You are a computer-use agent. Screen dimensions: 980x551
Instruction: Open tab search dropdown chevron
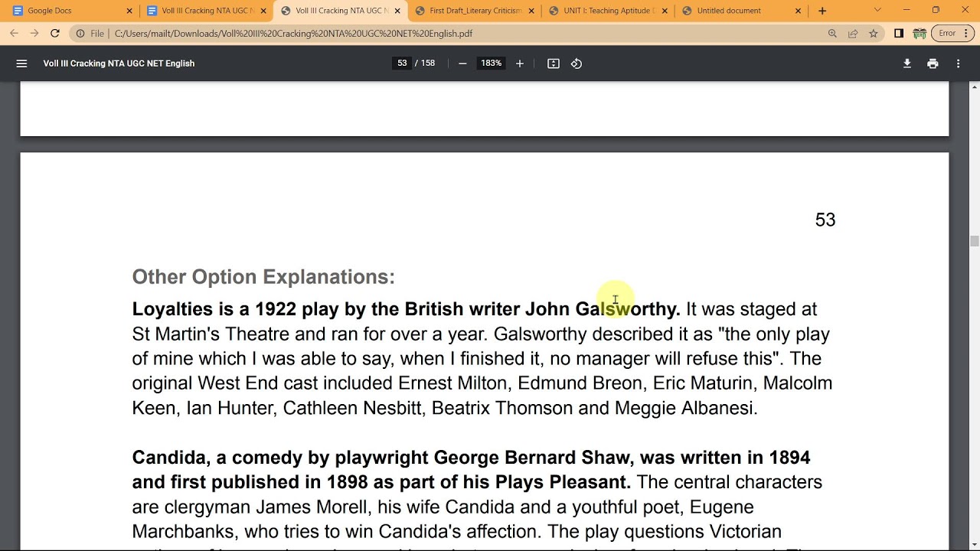(x=877, y=11)
